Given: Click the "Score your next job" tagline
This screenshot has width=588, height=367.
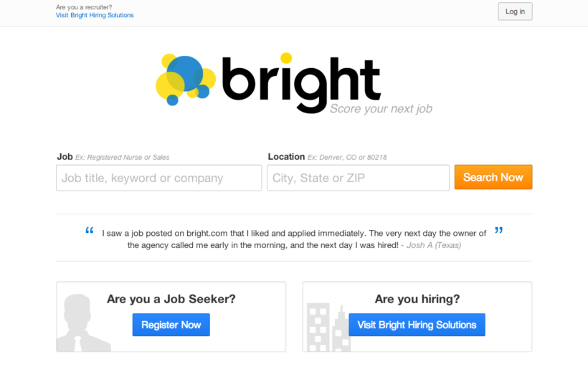Looking at the screenshot, I should [381, 109].
